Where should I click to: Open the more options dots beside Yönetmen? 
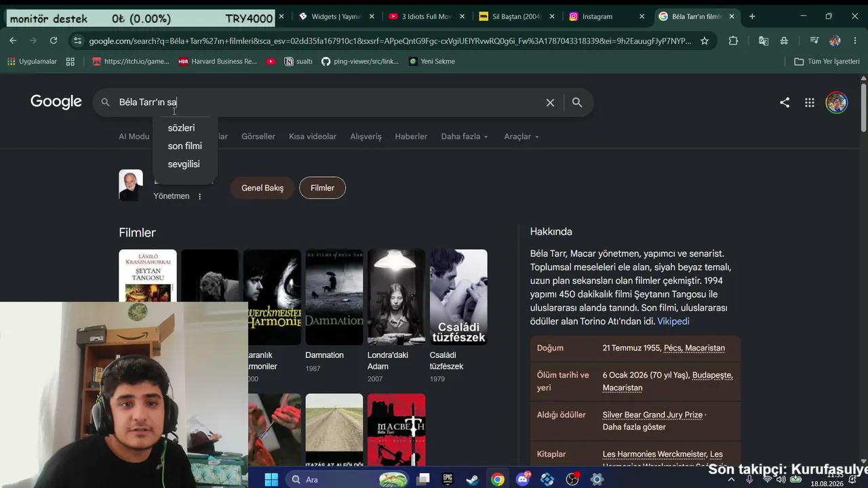tap(199, 197)
